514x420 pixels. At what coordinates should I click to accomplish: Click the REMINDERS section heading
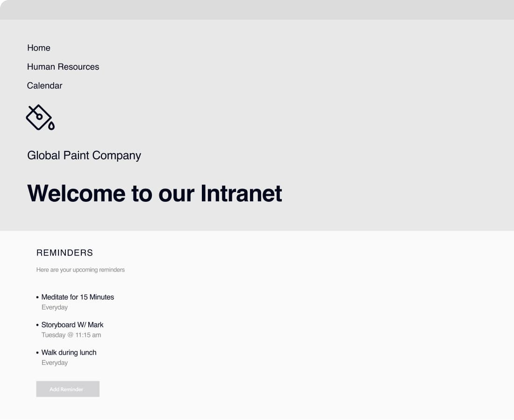point(64,253)
